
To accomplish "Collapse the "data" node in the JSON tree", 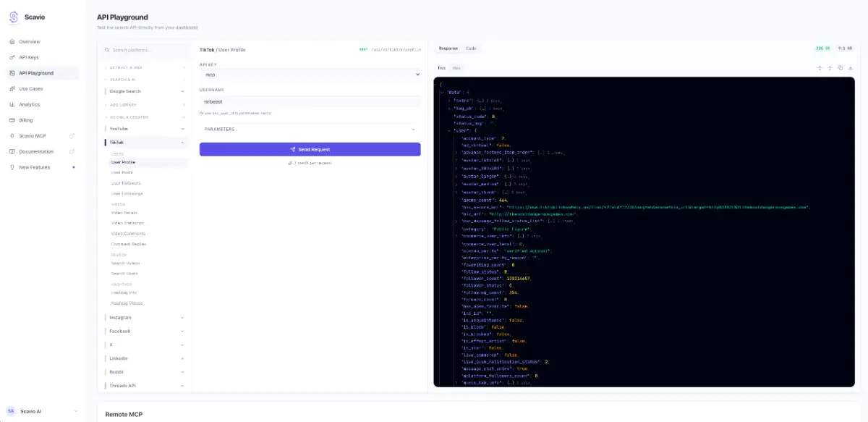I will tap(441, 93).
